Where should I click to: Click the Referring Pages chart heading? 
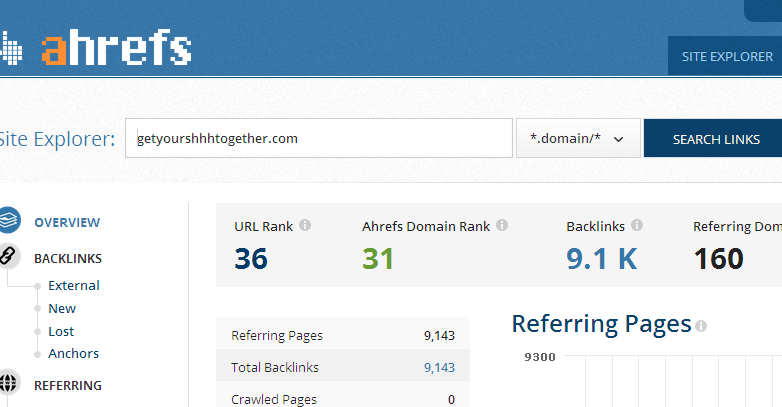[x=601, y=324]
